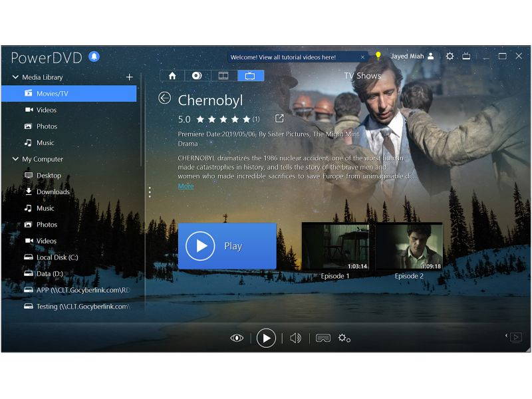Screen dimensions: 532x399
Task: Click the VR goggles mode icon
Action: [x=323, y=338]
